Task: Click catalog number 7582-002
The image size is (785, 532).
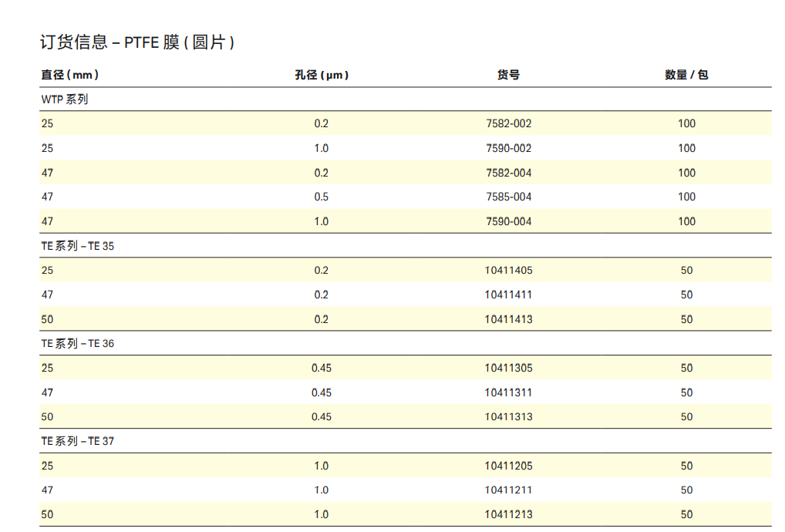Action: [508, 123]
